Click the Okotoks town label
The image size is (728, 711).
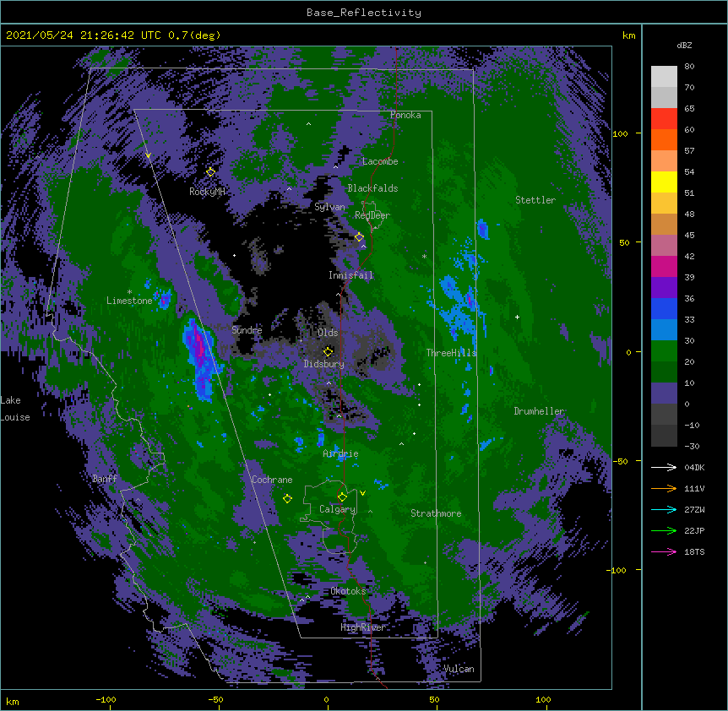point(348,591)
